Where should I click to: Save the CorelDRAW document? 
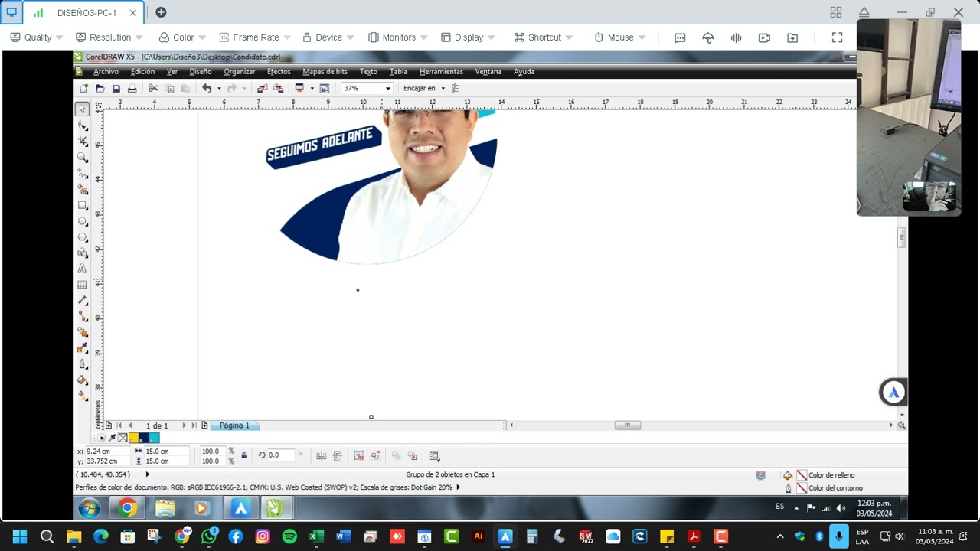116,89
